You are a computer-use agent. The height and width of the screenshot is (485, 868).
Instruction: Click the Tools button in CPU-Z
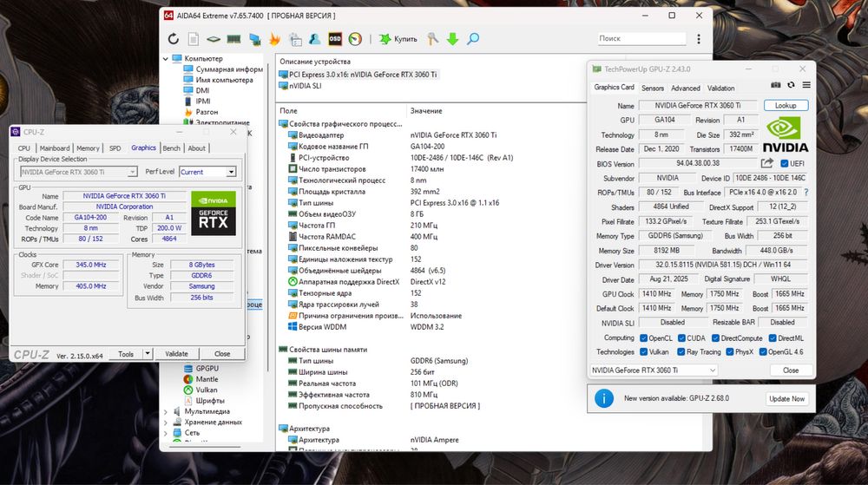(126, 353)
